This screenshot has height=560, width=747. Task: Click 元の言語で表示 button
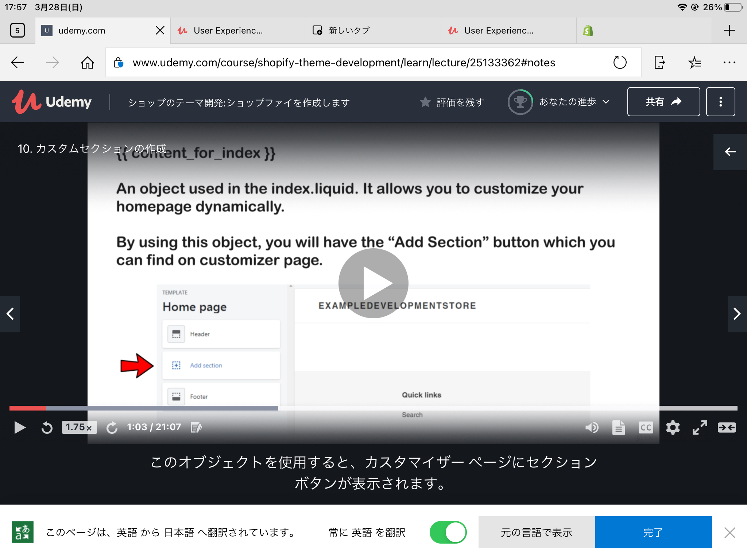[x=537, y=532]
